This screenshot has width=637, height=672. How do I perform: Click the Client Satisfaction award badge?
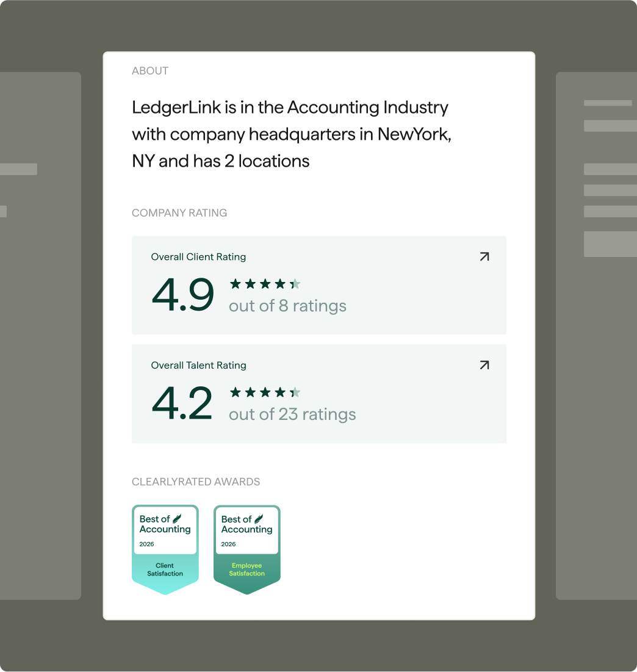[x=165, y=549]
